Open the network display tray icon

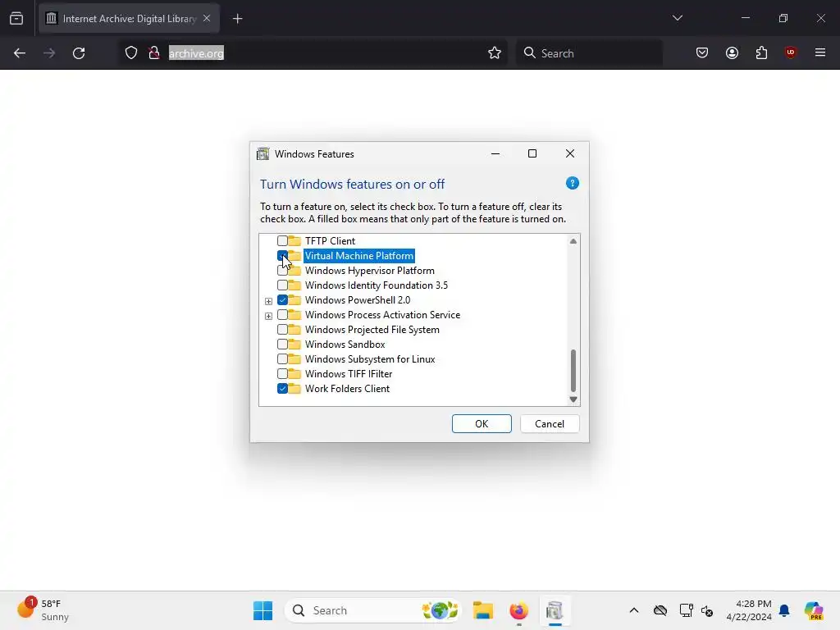pos(686,610)
